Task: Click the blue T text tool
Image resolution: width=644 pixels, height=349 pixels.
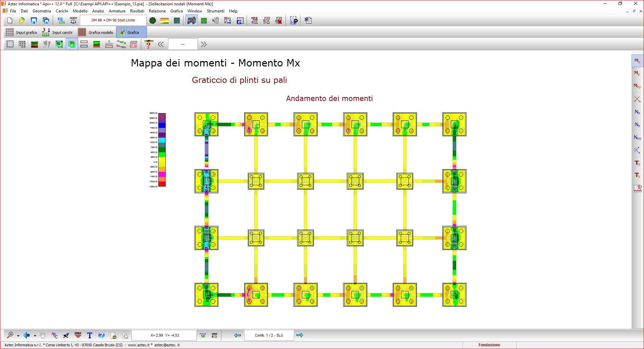Action: pos(90,335)
